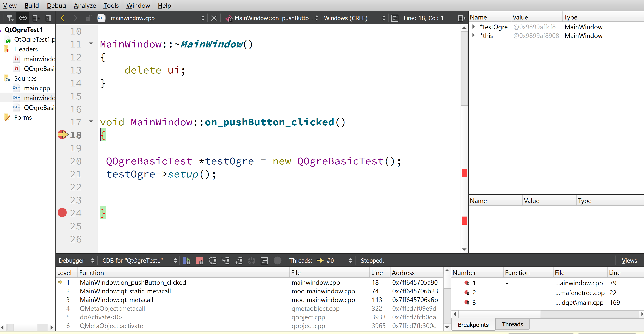Fold the MainWindow destructor at line 11
This screenshot has height=334, width=644.
(91, 44)
